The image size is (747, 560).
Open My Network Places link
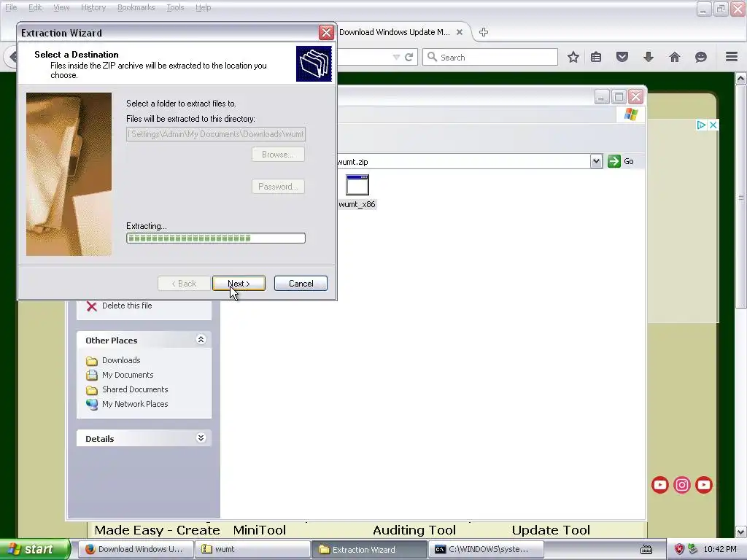click(135, 404)
